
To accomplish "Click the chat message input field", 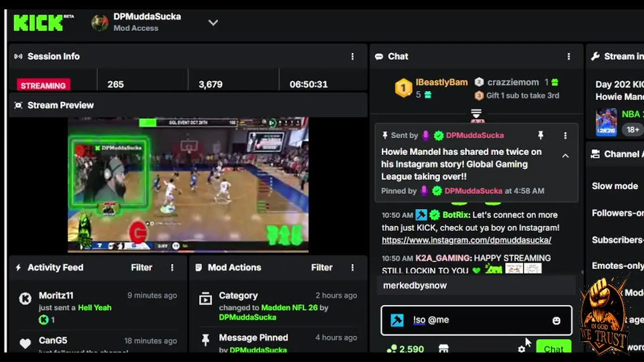I will point(476,320).
